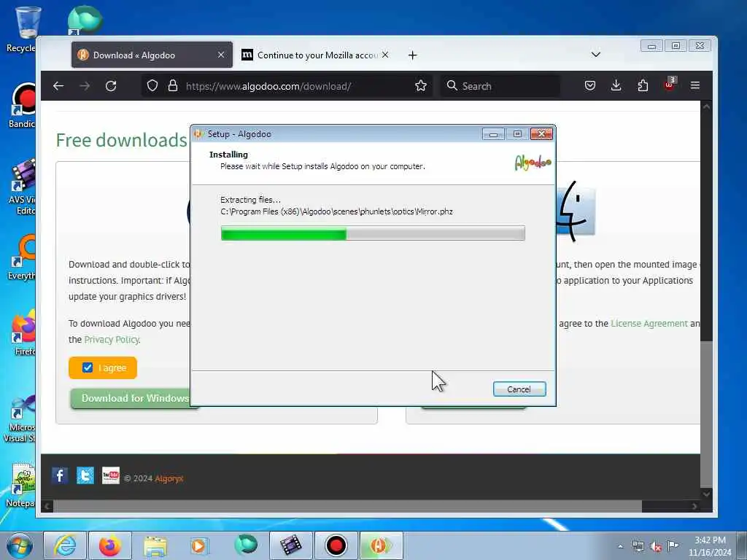Screen dimensions: 747x560
Task: Go back in Firefox browser
Action: tap(58, 86)
